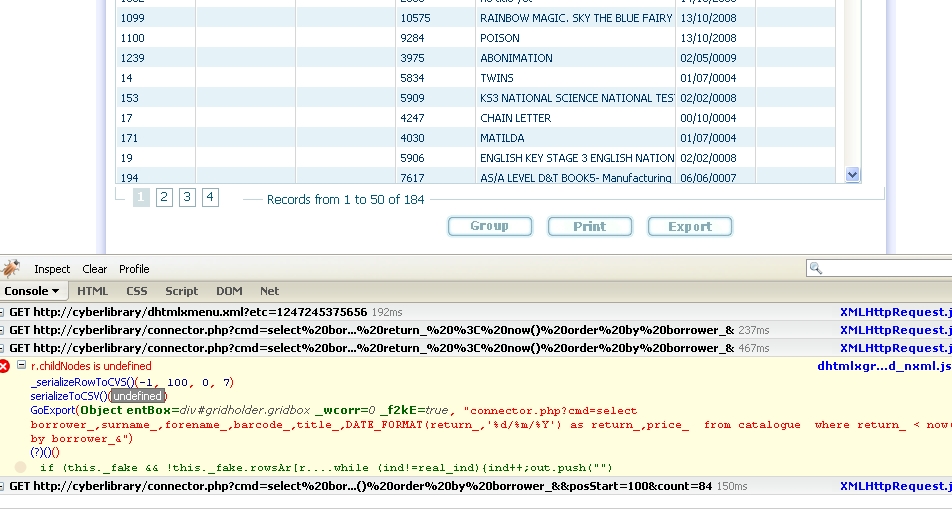952x513 pixels.
Task: Select the ENGLISH KEY STAGE 3 title cell
Action: pyautogui.click(x=576, y=158)
